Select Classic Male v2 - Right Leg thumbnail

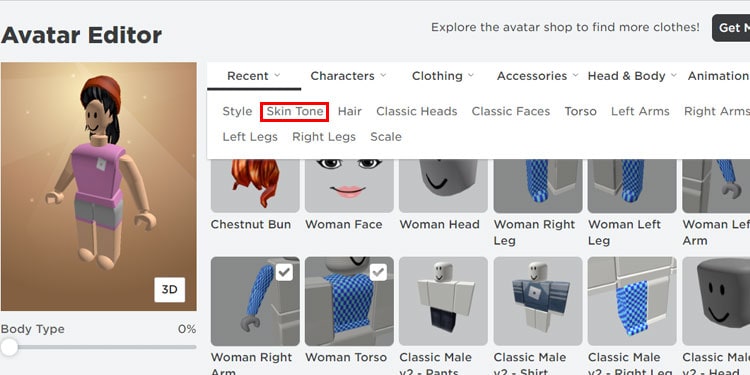632,301
